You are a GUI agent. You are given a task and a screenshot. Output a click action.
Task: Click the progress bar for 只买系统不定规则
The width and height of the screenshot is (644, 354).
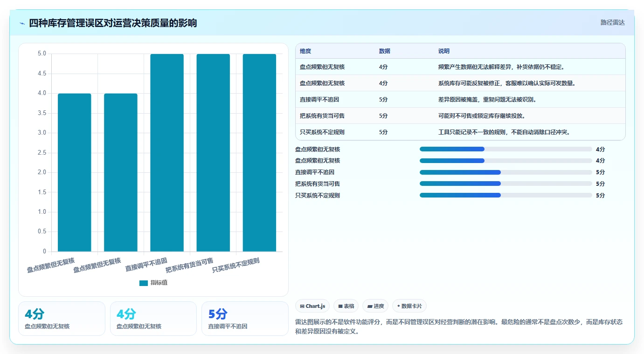pos(506,195)
